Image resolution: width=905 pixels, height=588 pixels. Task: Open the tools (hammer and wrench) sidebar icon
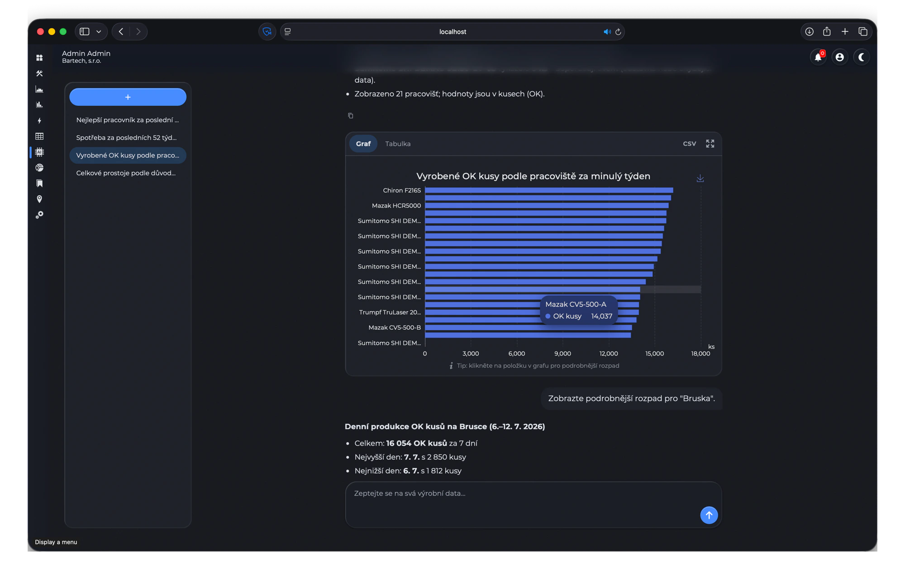point(39,73)
